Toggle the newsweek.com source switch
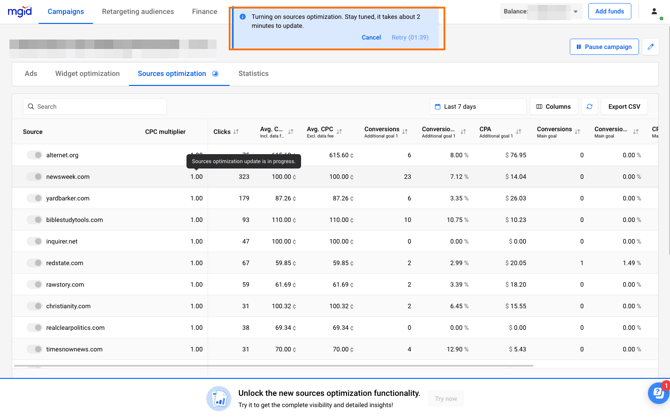The image size is (670, 417). [34, 177]
